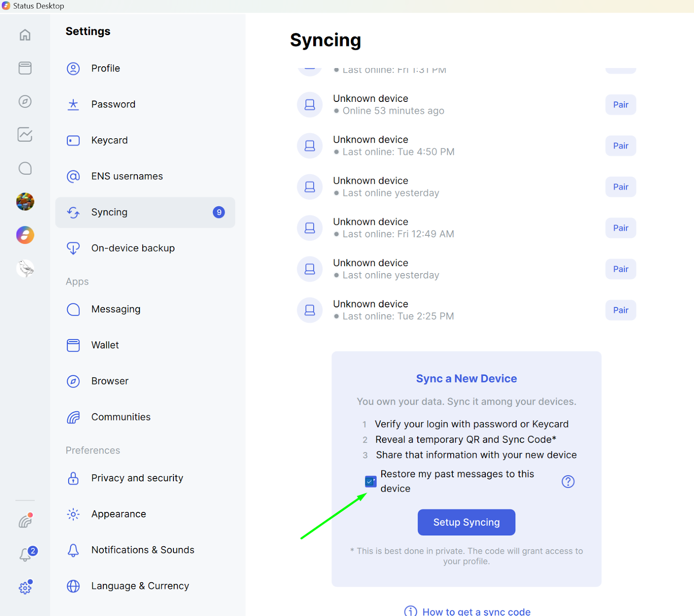694x616 pixels.
Task: Switch to Appearance preferences
Action: pos(118,514)
